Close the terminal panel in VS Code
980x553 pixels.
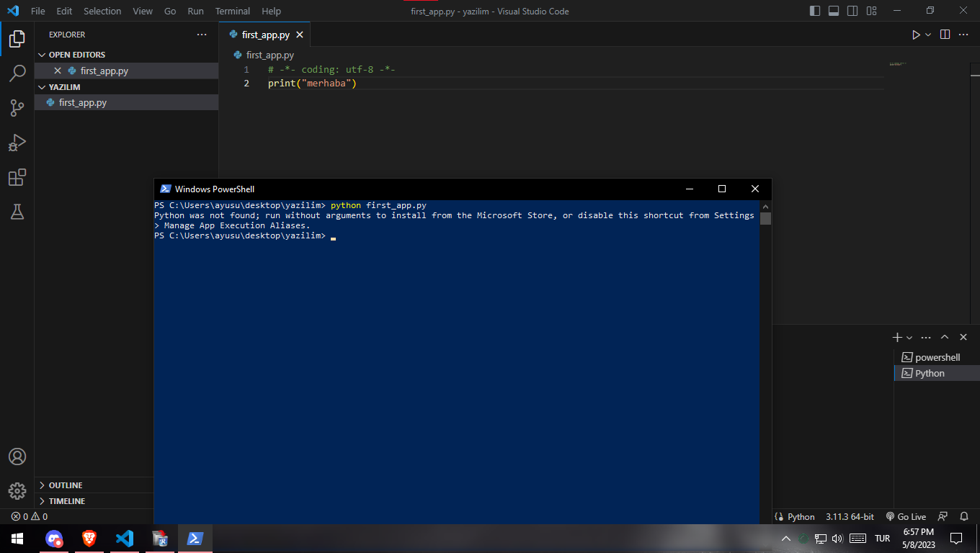point(963,337)
